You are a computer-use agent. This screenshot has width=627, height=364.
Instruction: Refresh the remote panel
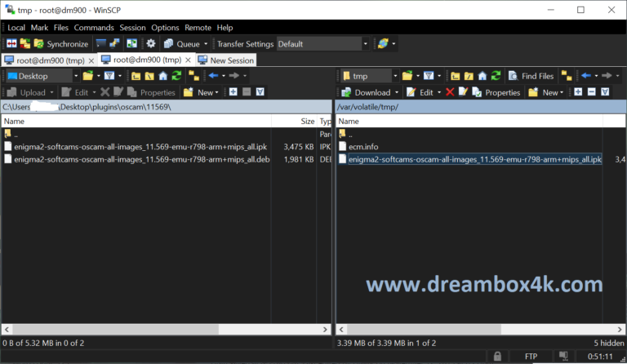tap(496, 76)
